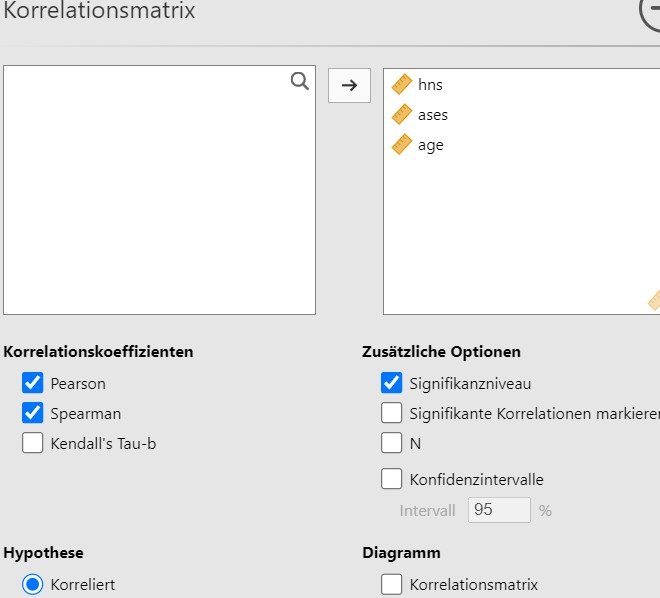Click the circular button beside the Korrelationsmatrix title
The height and width of the screenshot is (598, 660).
click(650, 11)
